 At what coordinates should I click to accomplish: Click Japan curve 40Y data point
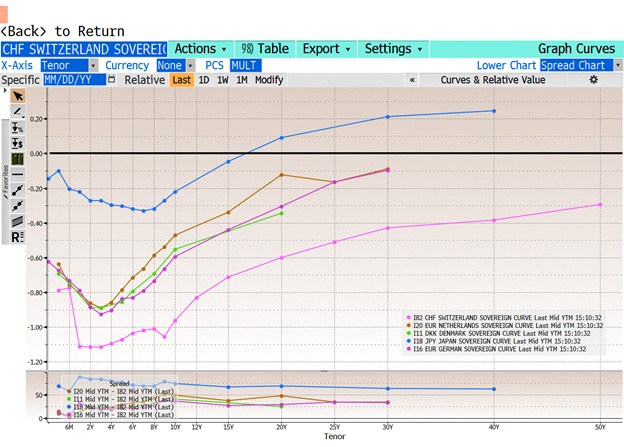(494, 111)
